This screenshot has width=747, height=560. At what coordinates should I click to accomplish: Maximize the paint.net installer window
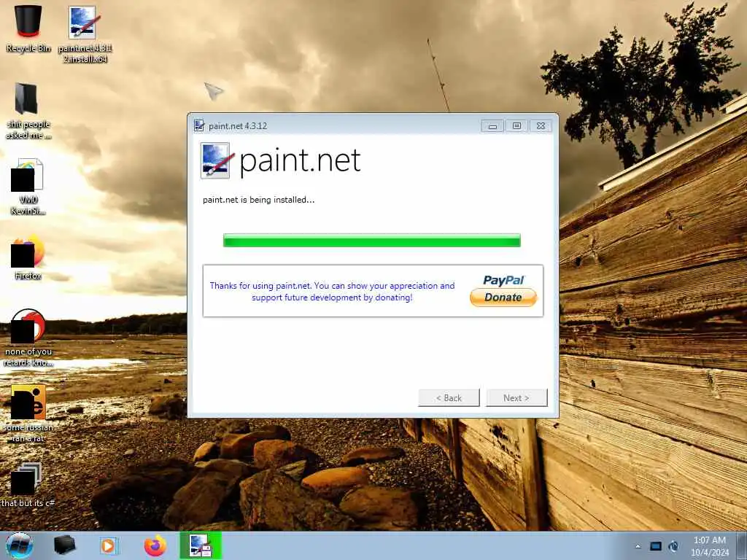pos(516,126)
